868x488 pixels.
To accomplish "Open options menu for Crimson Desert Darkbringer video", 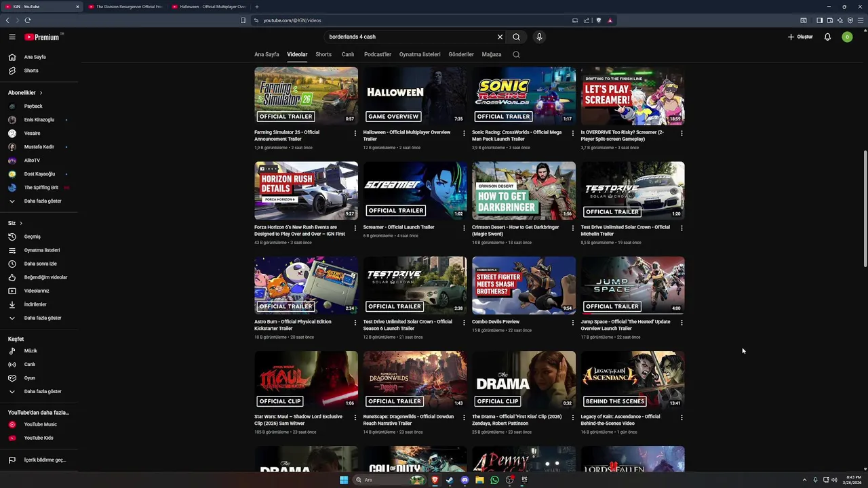I will (x=572, y=228).
